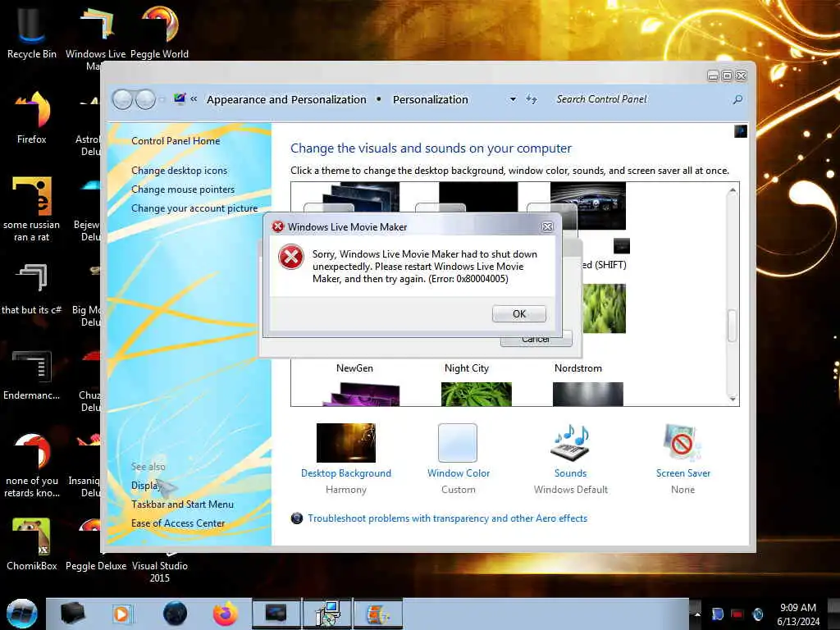Click the theme list scrollbar thumb
The height and width of the screenshot is (630, 840).
click(x=732, y=325)
